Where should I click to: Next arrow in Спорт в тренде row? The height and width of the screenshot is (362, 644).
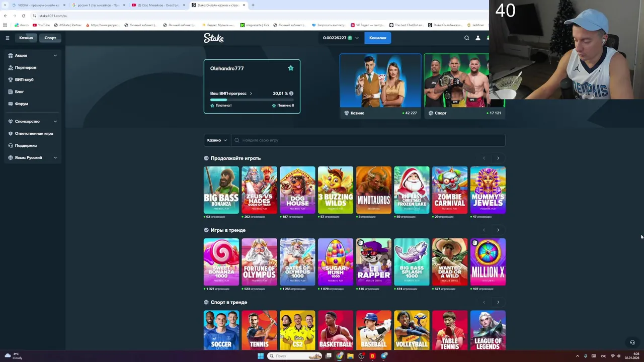[498, 302]
